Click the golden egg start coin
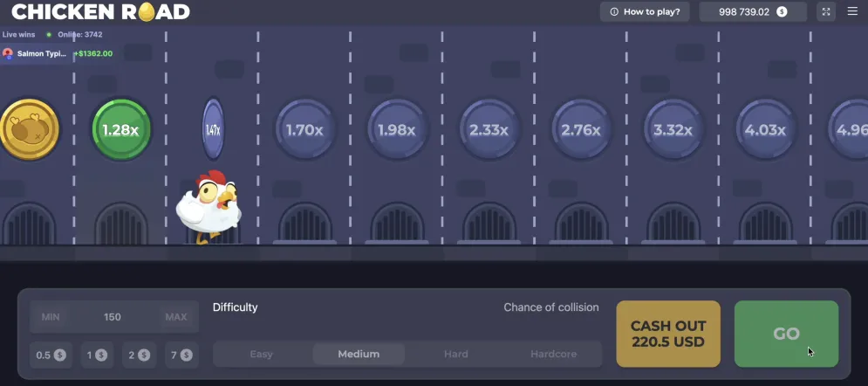The image size is (868, 386). tap(29, 129)
